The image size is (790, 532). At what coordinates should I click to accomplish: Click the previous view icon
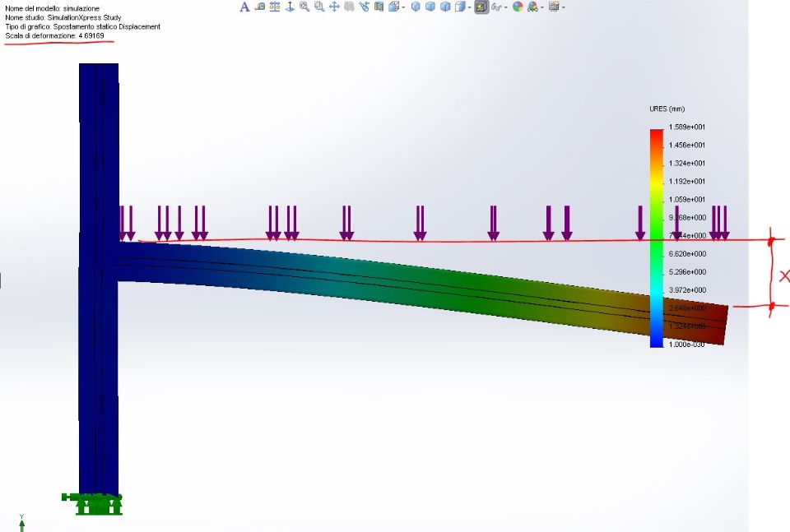click(x=365, y=7)
